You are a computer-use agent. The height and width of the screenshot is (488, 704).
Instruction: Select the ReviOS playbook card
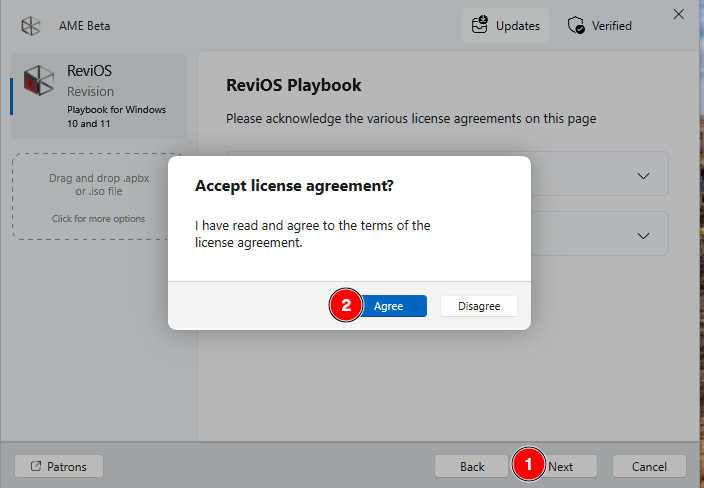click(x=99, y=96)
